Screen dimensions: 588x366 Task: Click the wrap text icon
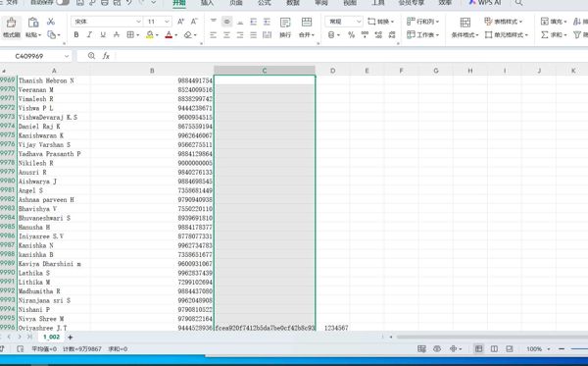tap(285, 27)
